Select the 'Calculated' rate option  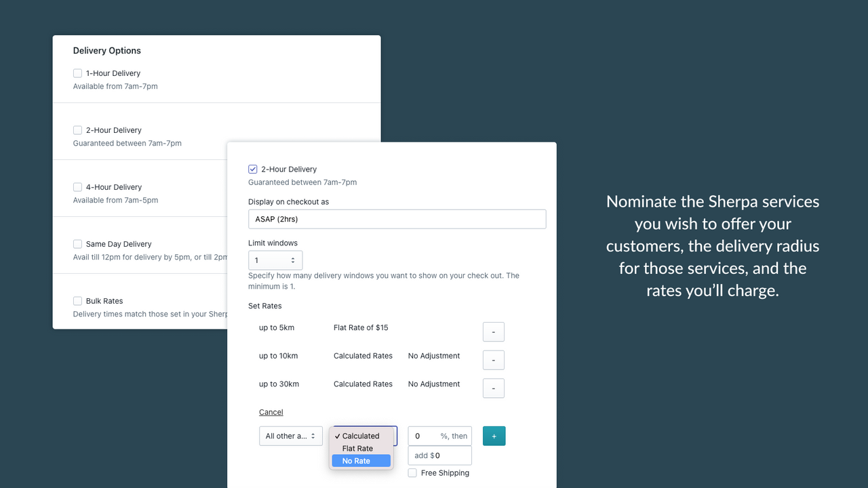[x=359, y=436]
